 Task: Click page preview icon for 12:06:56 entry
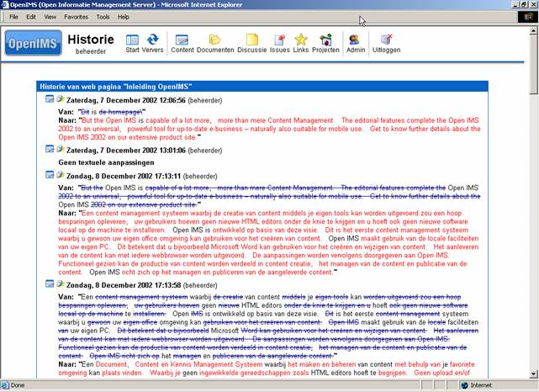point(50,99)
